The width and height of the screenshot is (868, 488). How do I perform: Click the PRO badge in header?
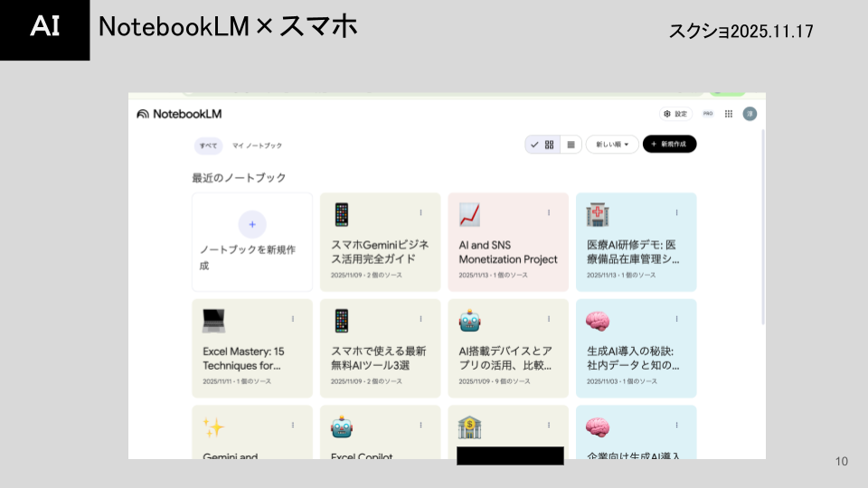(708, 114)
